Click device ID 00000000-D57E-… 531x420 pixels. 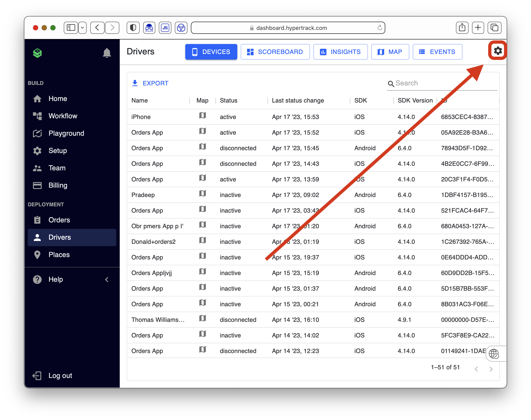pos(467,320)
